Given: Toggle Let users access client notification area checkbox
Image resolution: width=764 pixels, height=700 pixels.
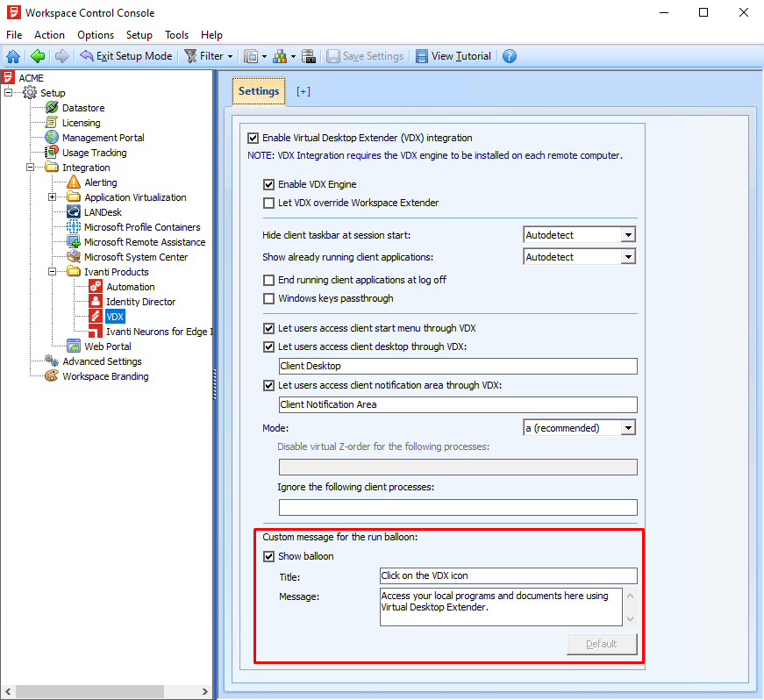Looking at the screenshot, I should [x=268, y=385].
